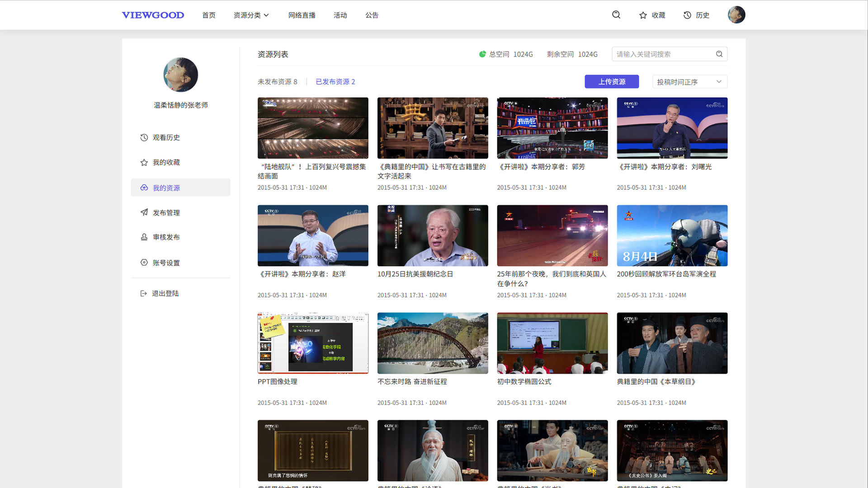Open 《典籍里的中国》让书写在古籍里 thumbnail
Image resolution: width=868 pixels, height=488 pixels.
pos(433,128)
